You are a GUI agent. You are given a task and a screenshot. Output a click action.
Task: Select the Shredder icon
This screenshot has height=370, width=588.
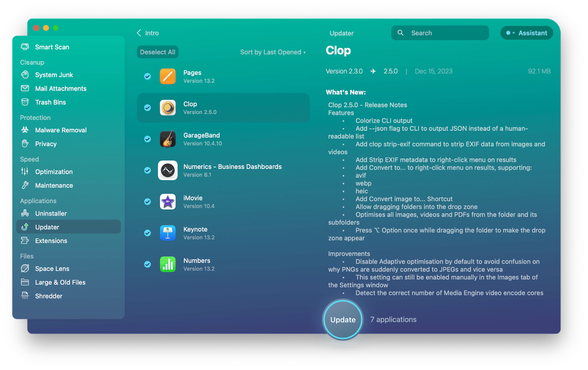pos(25,296)
